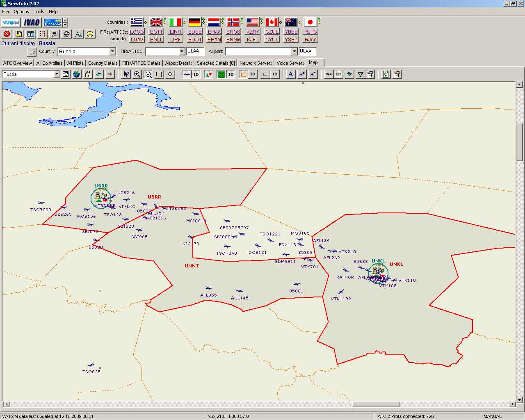Screen dimensions: 525x420
Task: Click the weather cloud icon
Action: 66,34
